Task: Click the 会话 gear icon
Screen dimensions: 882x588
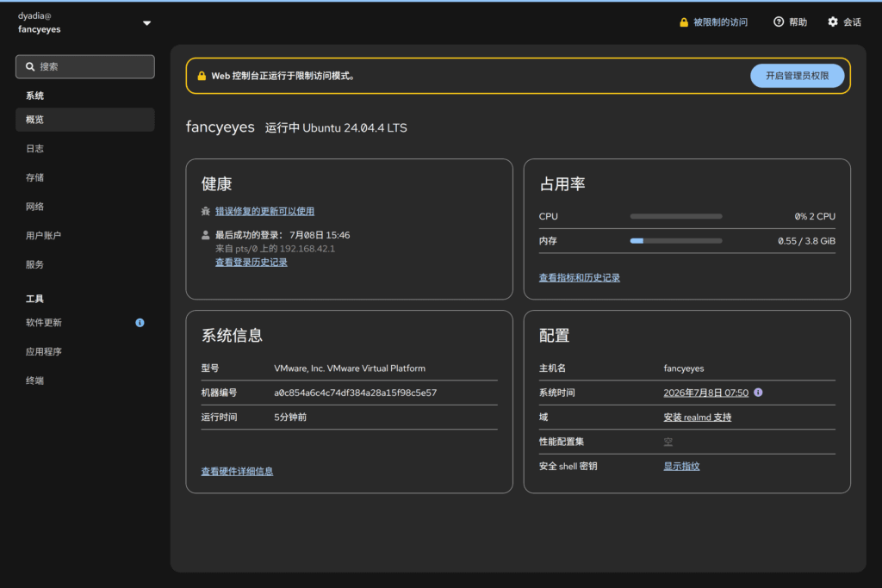Action: click(x=833, y=22)
